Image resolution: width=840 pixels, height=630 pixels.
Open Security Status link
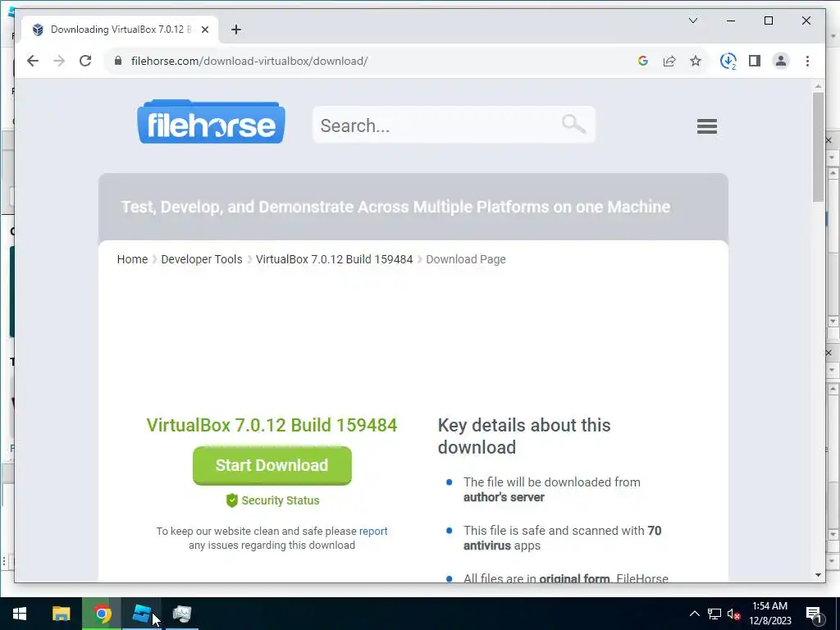[x=281, y=500]
